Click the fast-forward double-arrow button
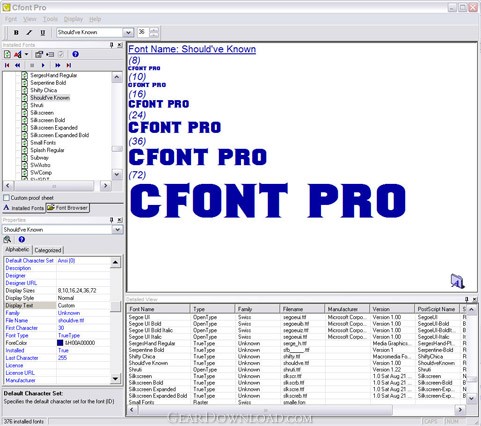The height and width of the screenshot is (426, 481). pos(58,65)
